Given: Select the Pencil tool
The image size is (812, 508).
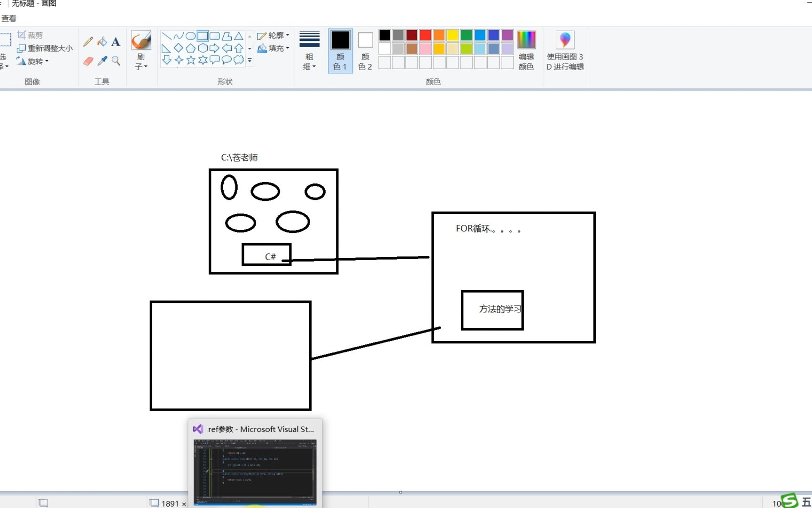Looking at the screenshot, I should 87,41.
